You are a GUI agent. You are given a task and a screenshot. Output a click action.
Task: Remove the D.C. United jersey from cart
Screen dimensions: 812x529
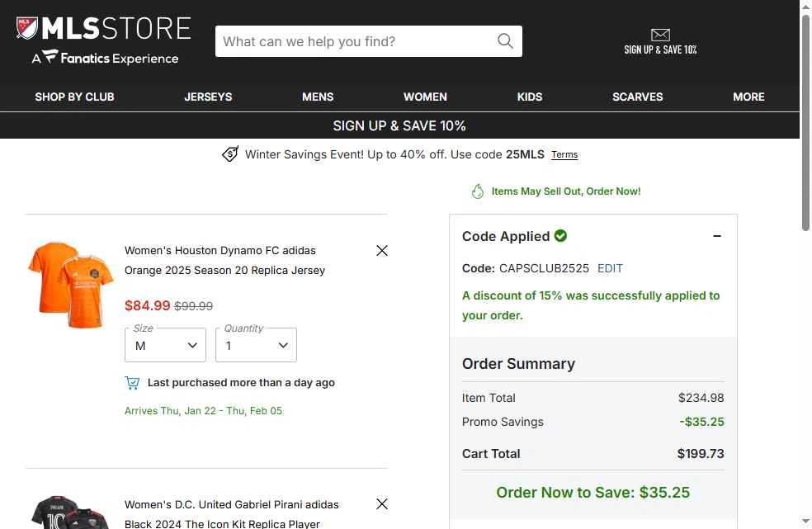[x=382, y=503]
